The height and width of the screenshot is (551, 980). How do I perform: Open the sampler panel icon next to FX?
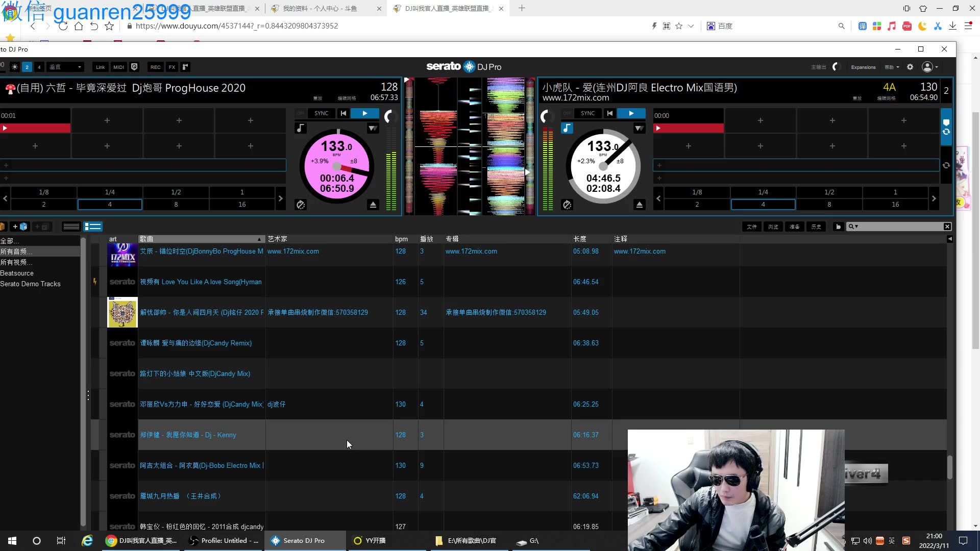click(185, 67)
